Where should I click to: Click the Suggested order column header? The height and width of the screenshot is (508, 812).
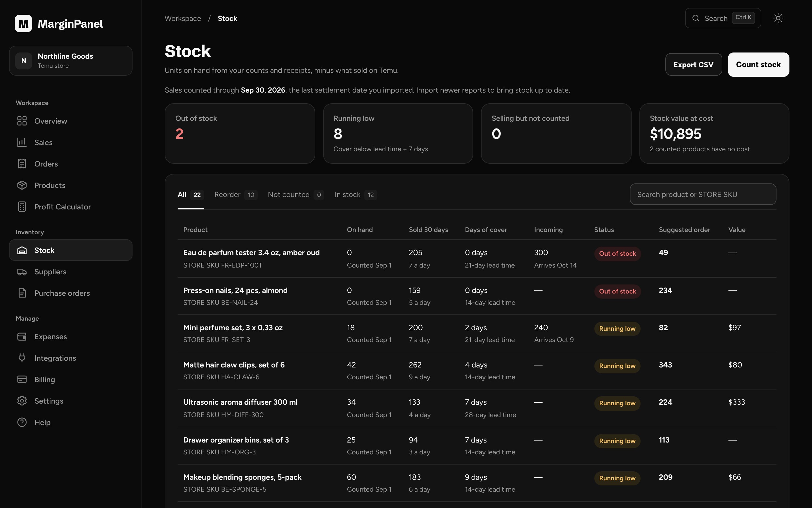click(x=685, y=230)
